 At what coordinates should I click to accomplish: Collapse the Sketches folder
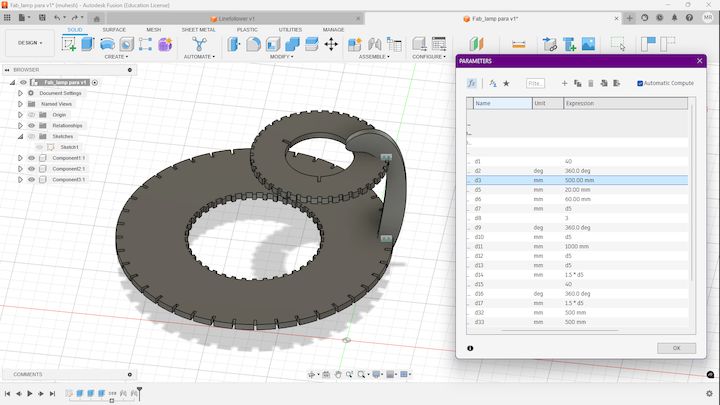(x=20, y=136)
